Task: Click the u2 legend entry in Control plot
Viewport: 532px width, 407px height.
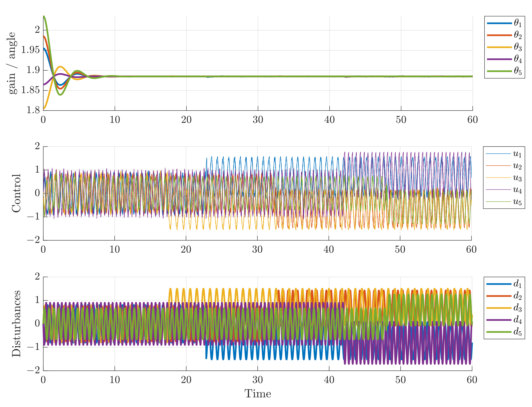Action: click(x=503, y=166)
